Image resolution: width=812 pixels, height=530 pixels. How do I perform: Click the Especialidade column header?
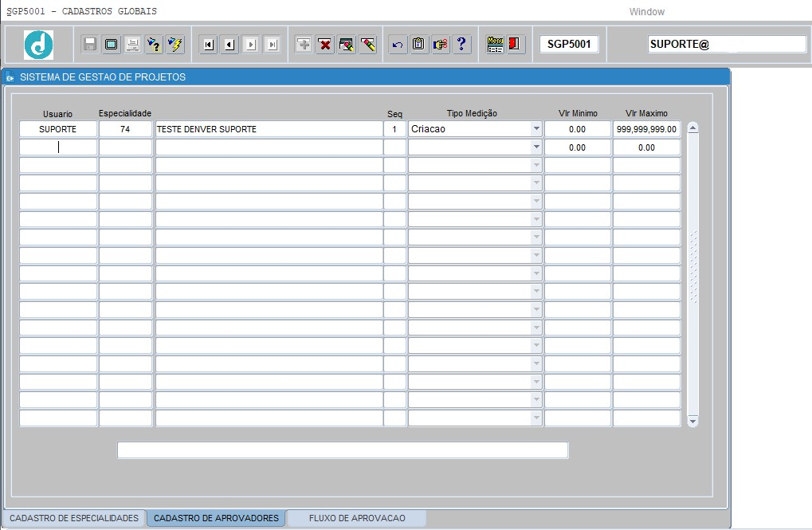click(x=125, y=113)
